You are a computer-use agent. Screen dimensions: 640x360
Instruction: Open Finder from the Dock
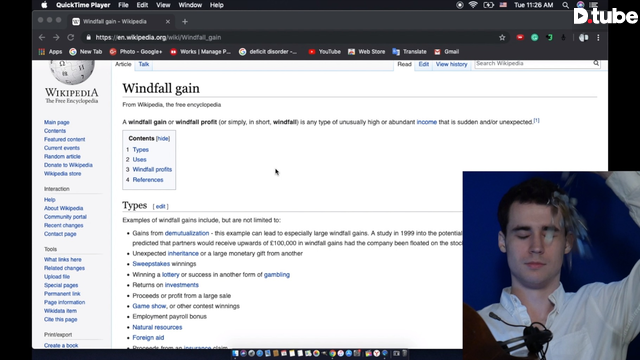[x=236, y=353]
